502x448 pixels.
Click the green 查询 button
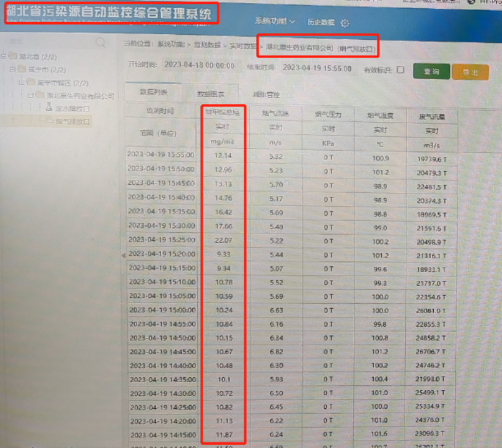431,72
